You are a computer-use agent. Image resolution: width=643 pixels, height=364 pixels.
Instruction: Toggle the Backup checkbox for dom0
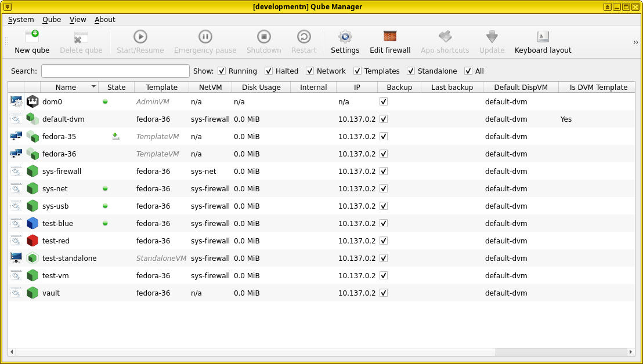(383, 101)
